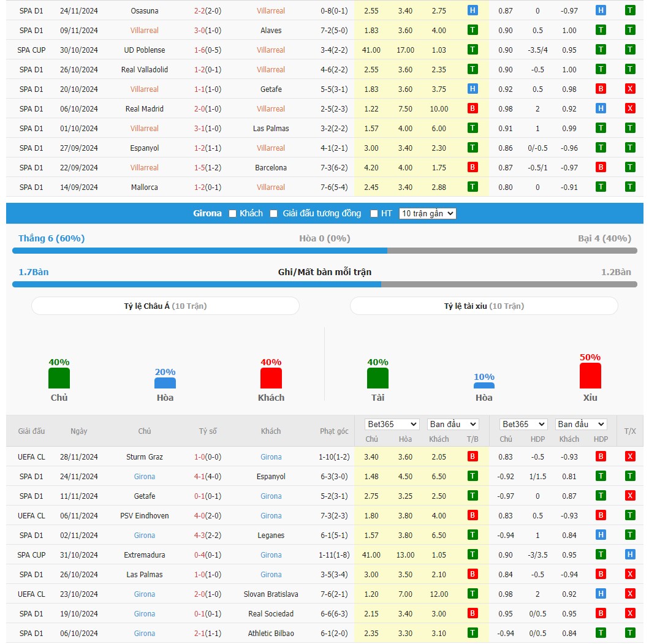649x644 pixels.
Task: Click the X badge in 11/11/2024 Getafe row
Action: point(630,496)
